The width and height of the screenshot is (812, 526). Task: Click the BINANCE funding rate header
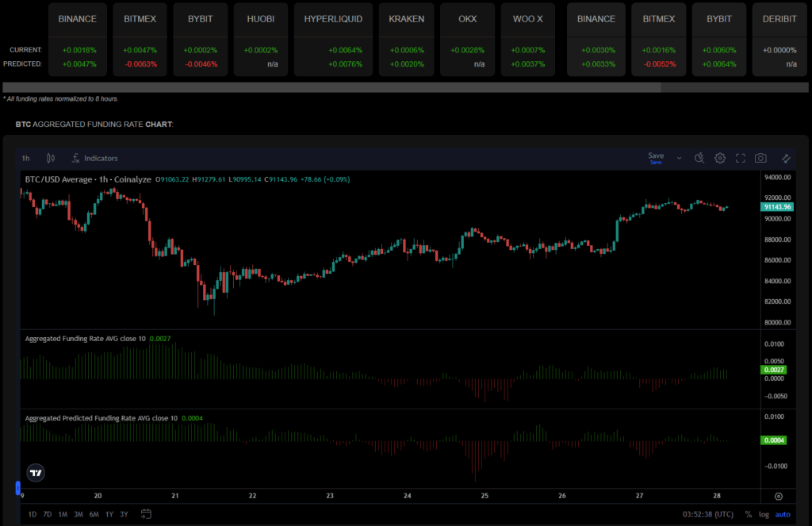click(x=77, y=18)
